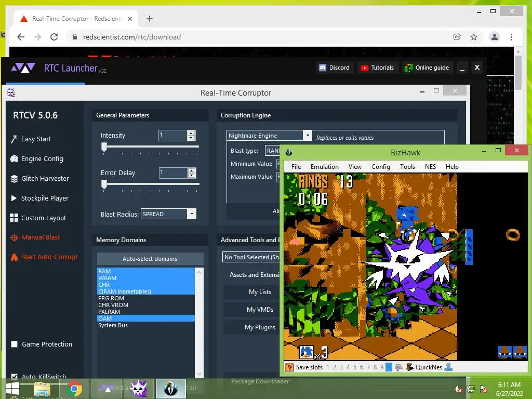Click the Intensity value field
Viewport: 532px width, 399px height.
pos(172,136)
